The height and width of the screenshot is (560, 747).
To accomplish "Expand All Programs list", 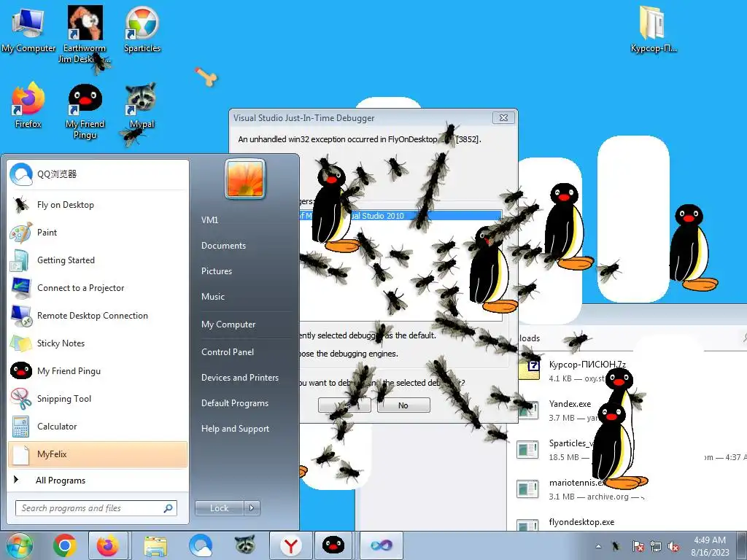I will [98, 480].
